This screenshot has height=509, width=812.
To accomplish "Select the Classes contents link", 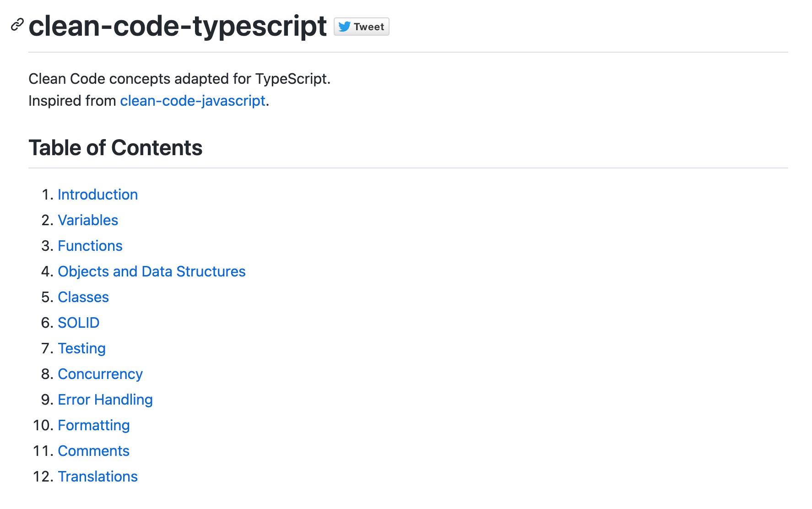I will [83, 297].
